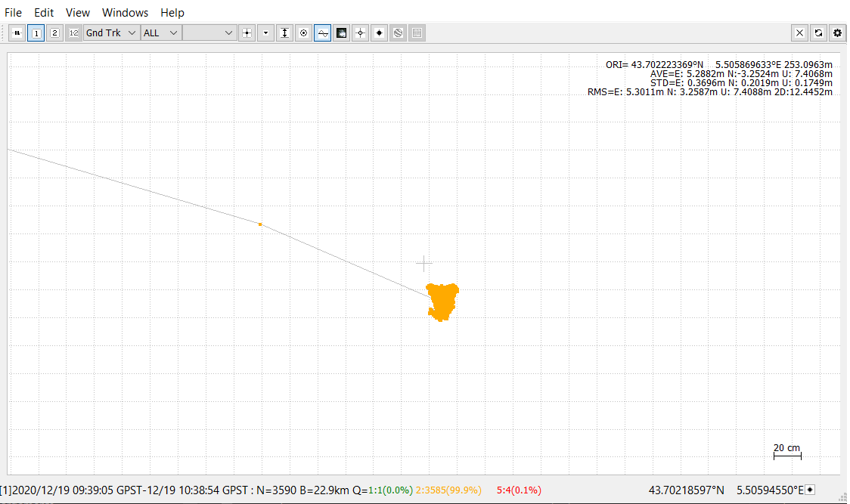Open the Help menu
The height and width of the screenshot is (504, 850).
[x=172, y=12]
